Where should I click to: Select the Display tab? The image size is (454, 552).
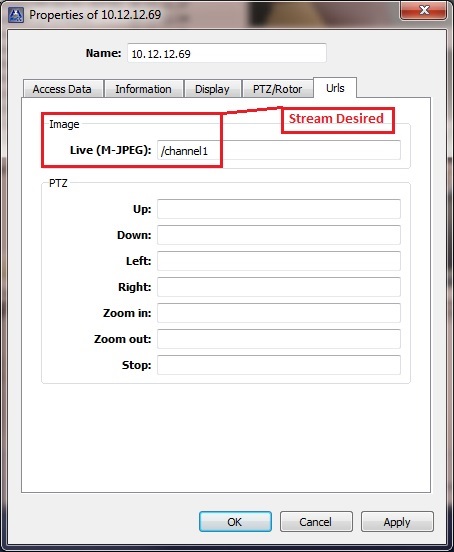[213, 89]
